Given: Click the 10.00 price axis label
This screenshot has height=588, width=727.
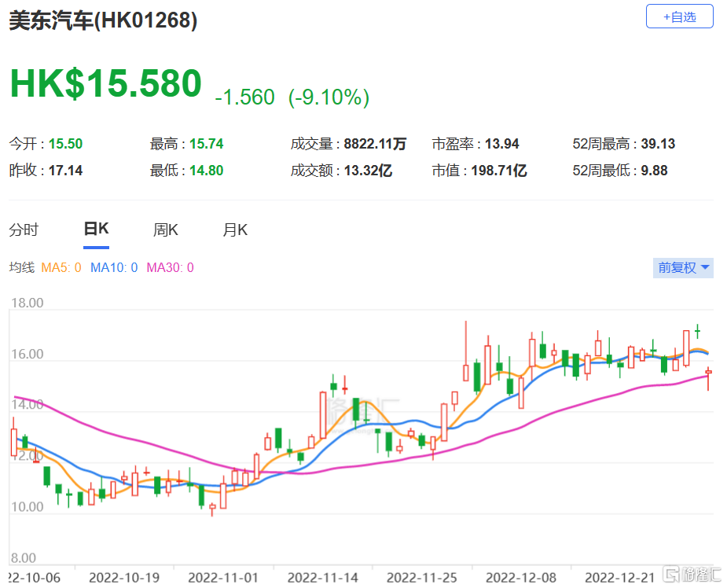Looking at the screenshot, I should coord(28,506).
